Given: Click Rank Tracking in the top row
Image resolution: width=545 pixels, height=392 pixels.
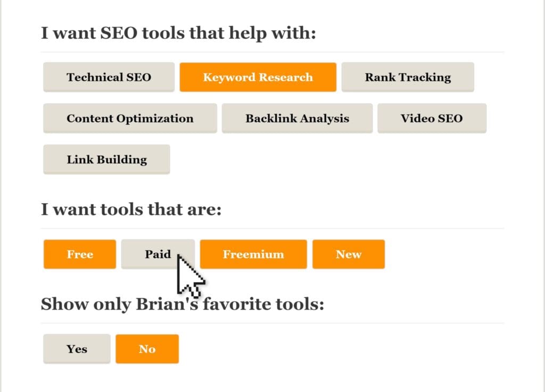Looking at the screenshot, I should pos(408,77).
